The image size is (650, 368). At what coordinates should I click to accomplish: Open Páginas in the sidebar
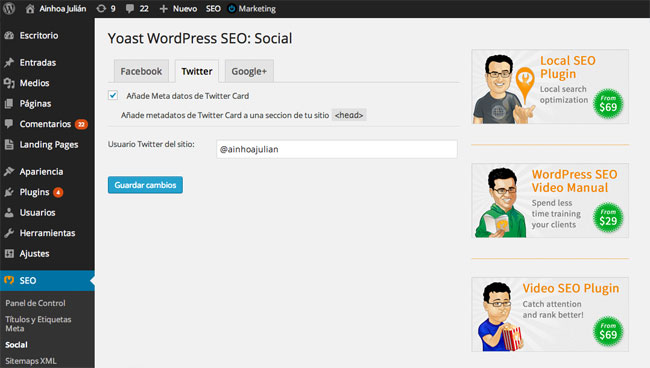click(x=35, y=104)
